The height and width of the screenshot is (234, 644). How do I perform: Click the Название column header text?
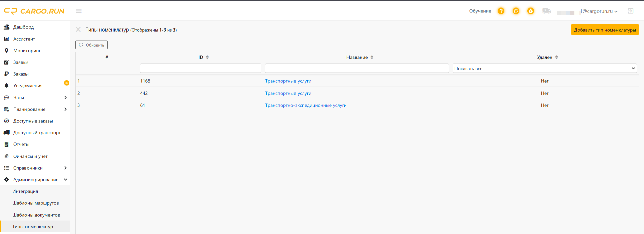point(357,57)
